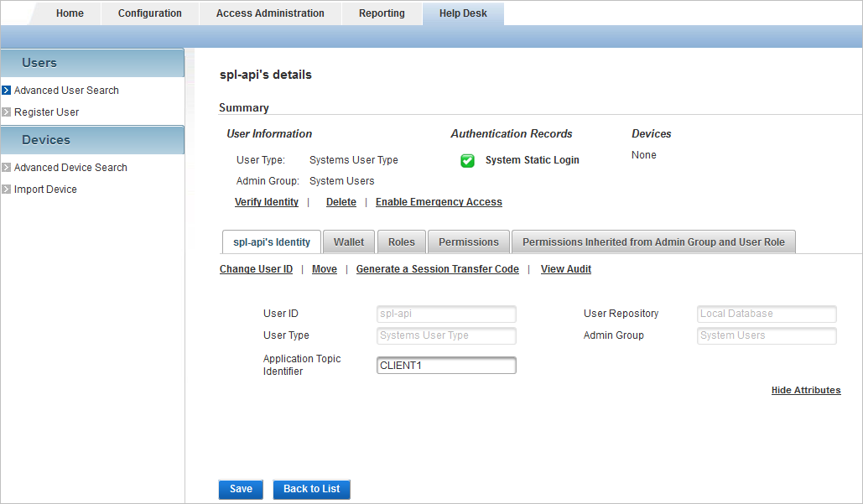The height and width of the screenshot is (504, 863).
Task: Focus the Application Topic Identifier field
Action: 446,366
